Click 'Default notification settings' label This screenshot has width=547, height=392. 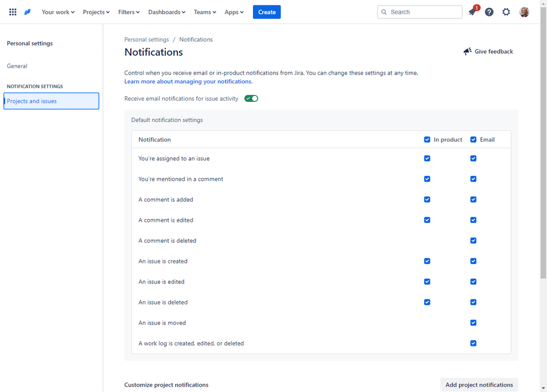167,119
